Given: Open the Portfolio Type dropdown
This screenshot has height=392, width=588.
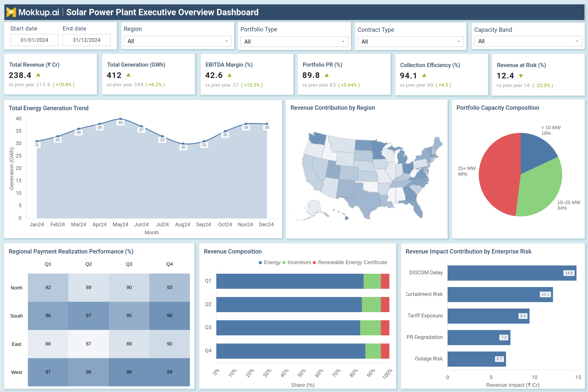Looking at the screenshot, I should [x=294, y=42].
